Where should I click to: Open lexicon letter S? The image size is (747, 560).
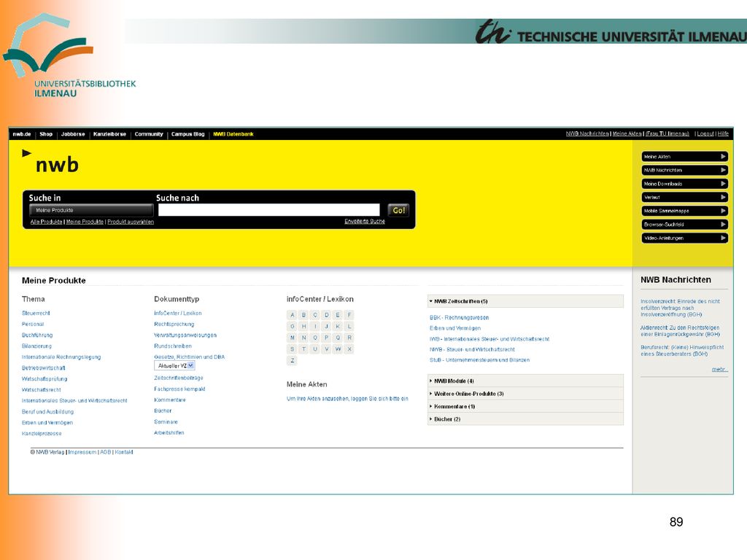pyautogui.click(x=293, y=349)
